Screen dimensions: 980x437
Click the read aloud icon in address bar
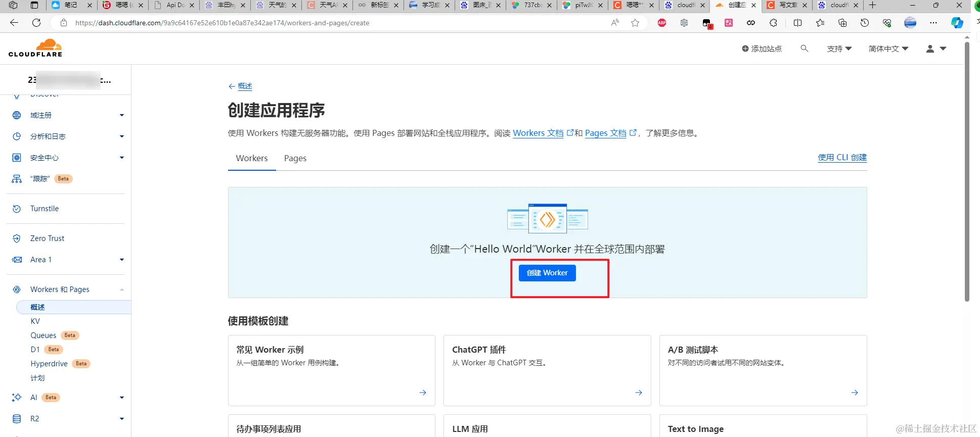coord(615,23)
